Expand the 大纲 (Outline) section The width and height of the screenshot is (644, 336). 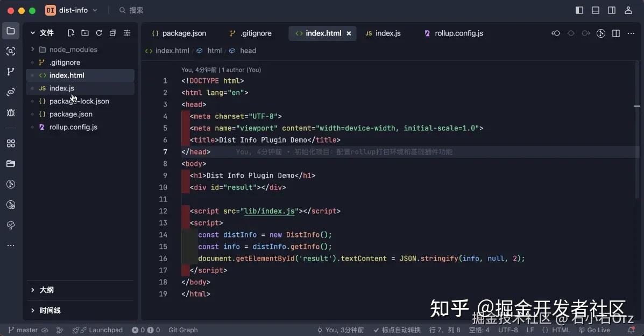click(47, 290)
